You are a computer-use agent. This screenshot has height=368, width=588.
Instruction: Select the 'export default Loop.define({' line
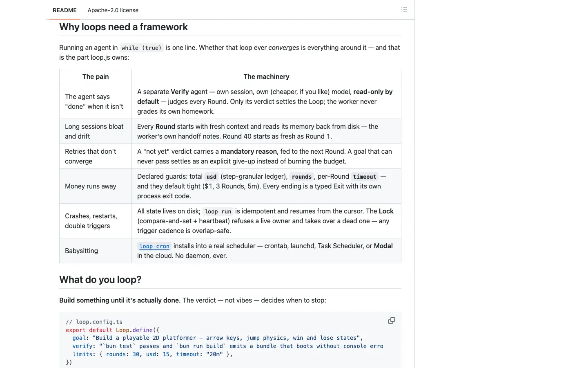[113, 330]
